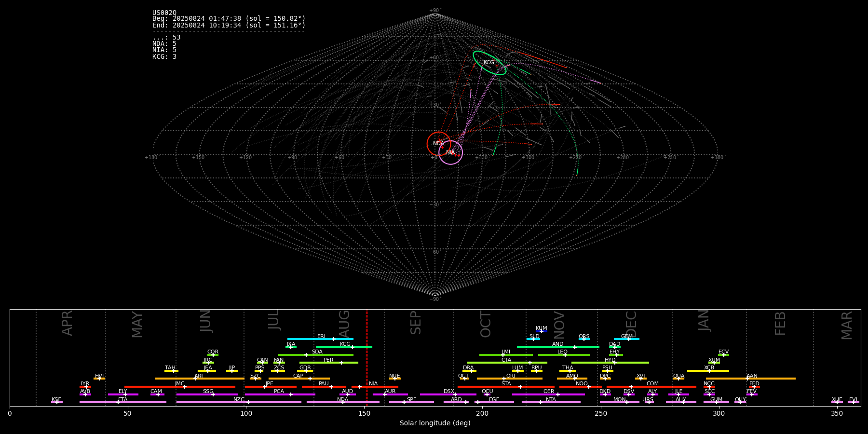Click the red COM shower bar
The width and height of the screenshot is (868, 434).
point(651,387)
